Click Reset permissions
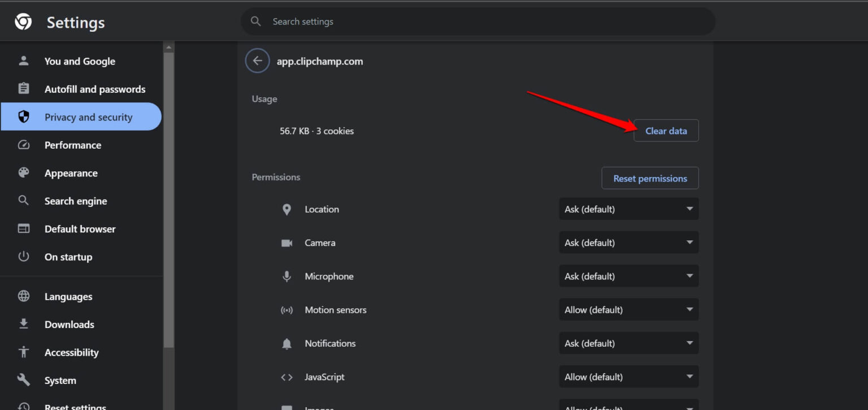868x410 pixels. tap(650, 178)
